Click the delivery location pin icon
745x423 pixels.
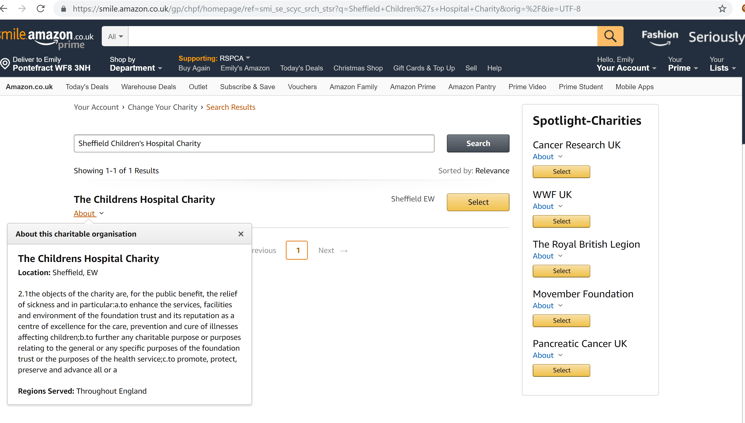5,64
